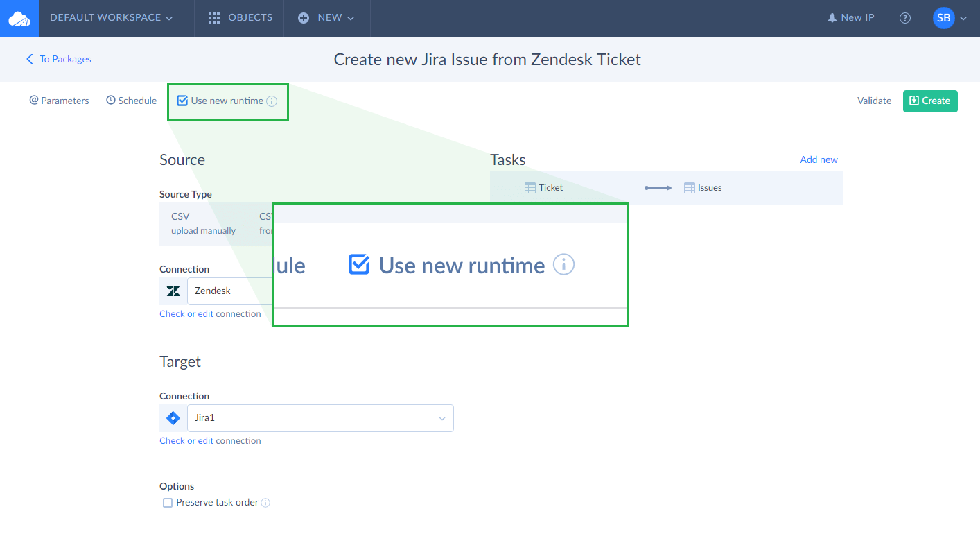Select CSV upload manually source type
Screen dimensions: 980x552
point(203,223)
